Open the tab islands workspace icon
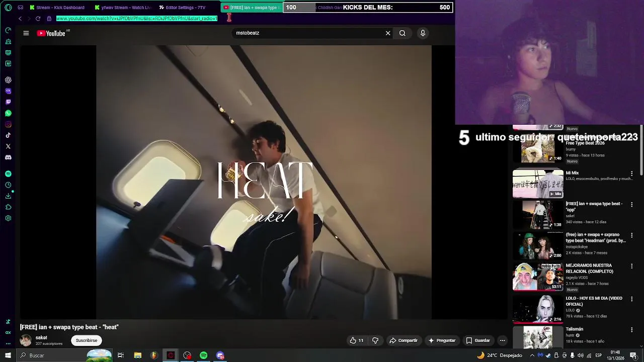This screenshot has width=644, height=362. tap(20, 8)
